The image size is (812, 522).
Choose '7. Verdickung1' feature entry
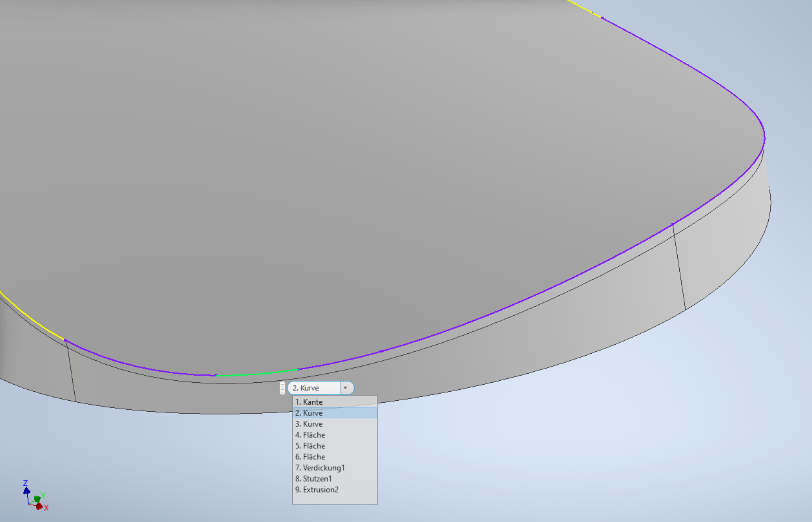pos(334,468)
